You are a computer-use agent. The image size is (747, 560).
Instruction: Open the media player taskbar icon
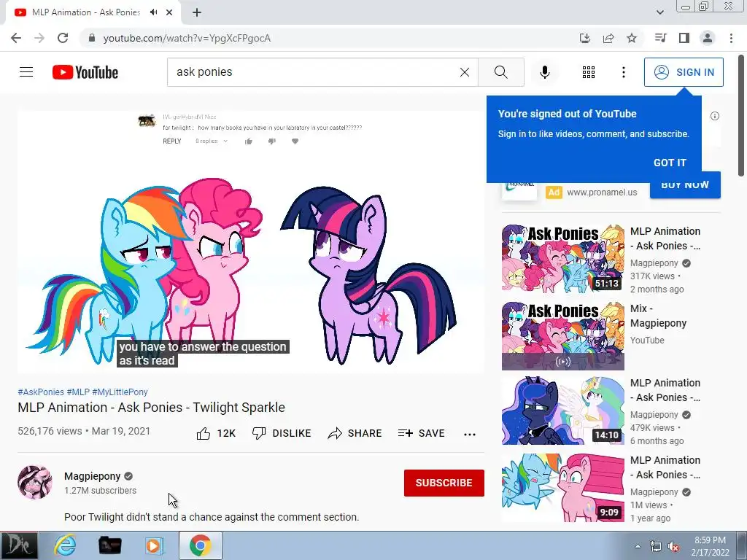click(155, 545)
